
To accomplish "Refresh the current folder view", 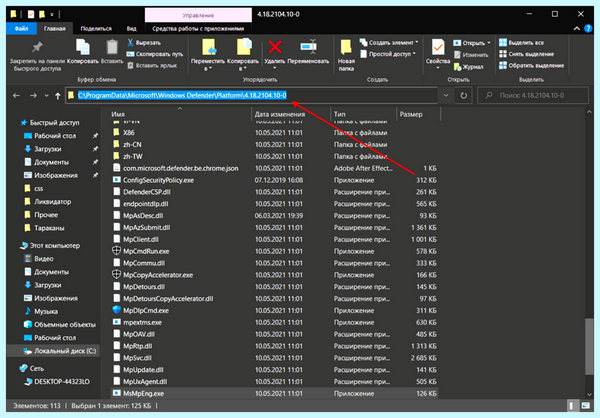I will coord(463,95).
